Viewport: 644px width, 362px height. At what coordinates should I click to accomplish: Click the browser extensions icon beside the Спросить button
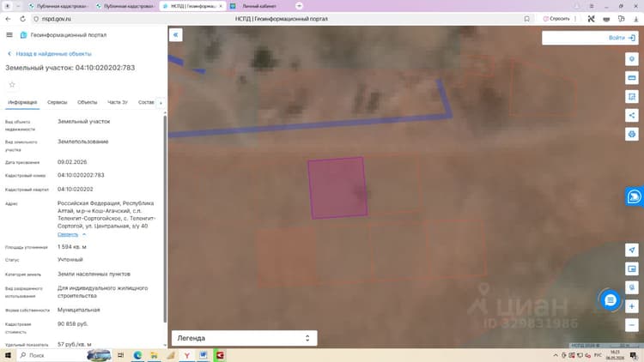point(591,19)
